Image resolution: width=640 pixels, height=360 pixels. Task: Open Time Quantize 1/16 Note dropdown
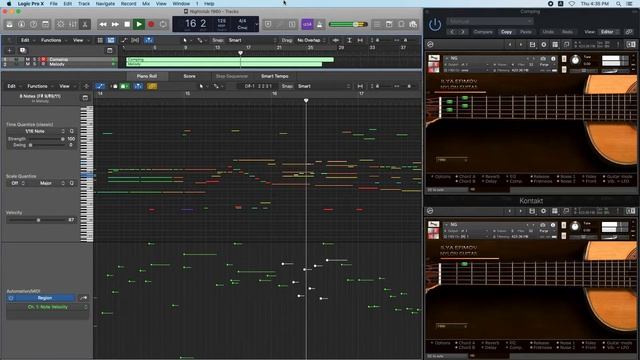pyautogui.click(x=37, y=131)
